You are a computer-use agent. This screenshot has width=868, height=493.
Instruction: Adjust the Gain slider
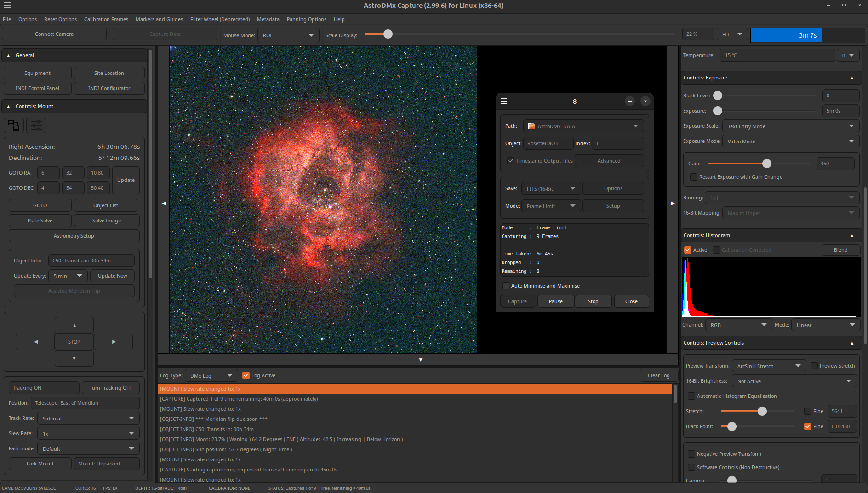click(766, 164)
